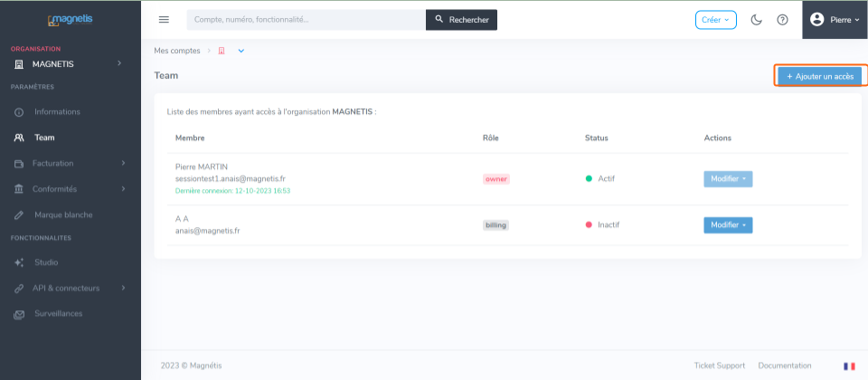Click the Mes comptes breadcrumb link
This screenshot has height=380, width=868.
(x=177, y=51)
